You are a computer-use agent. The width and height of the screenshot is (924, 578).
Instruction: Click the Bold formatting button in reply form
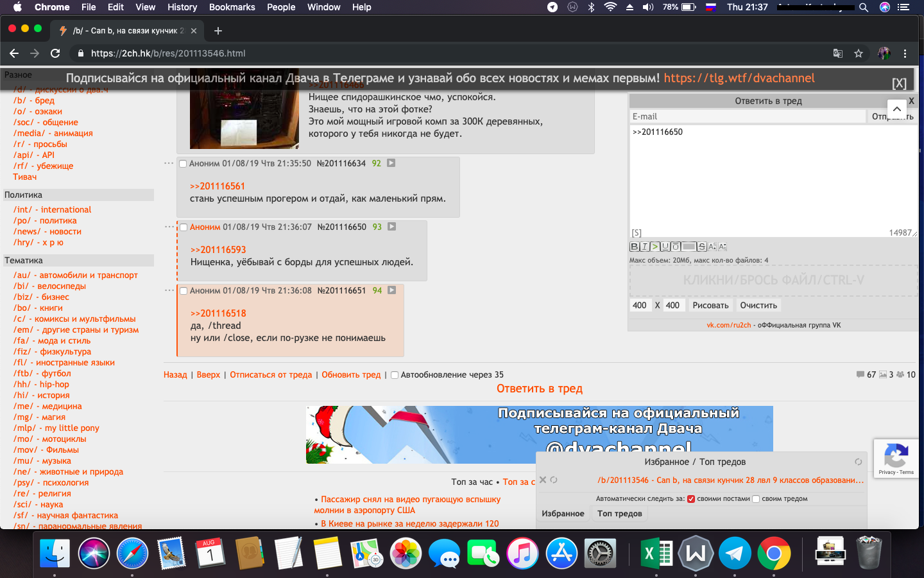[x=634, y=247]
